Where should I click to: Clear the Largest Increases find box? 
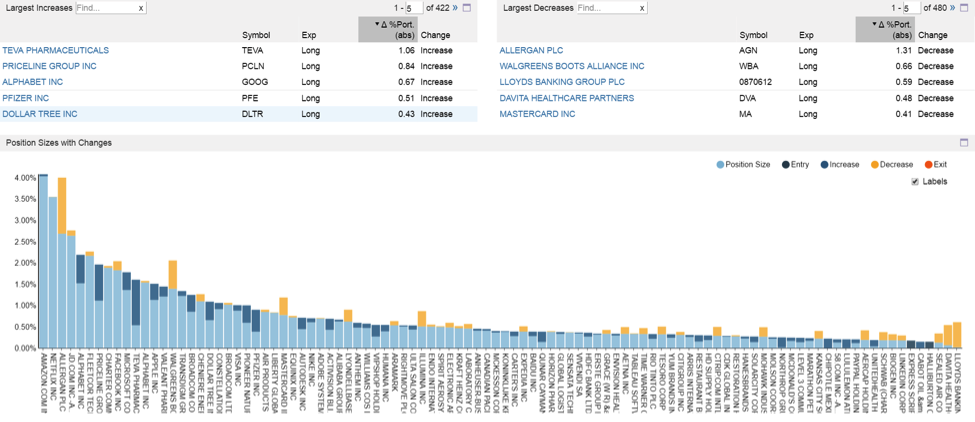[141, 8]
